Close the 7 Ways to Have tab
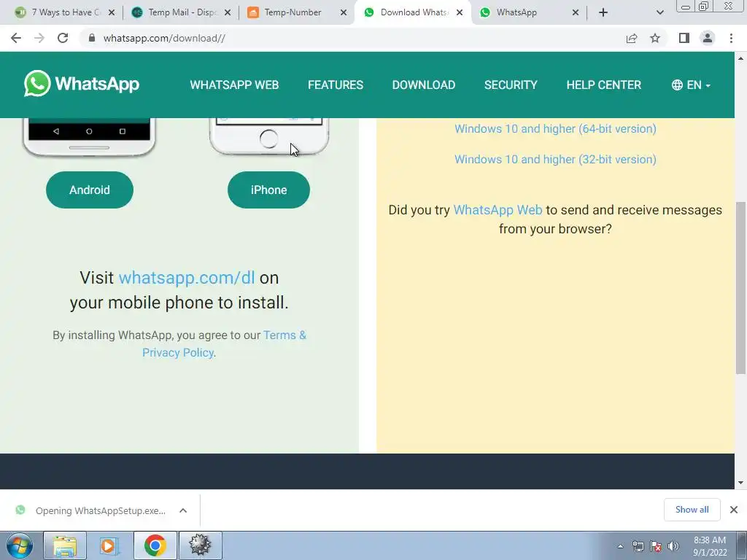This screenshot has height=560, width=747. point(112,12)
